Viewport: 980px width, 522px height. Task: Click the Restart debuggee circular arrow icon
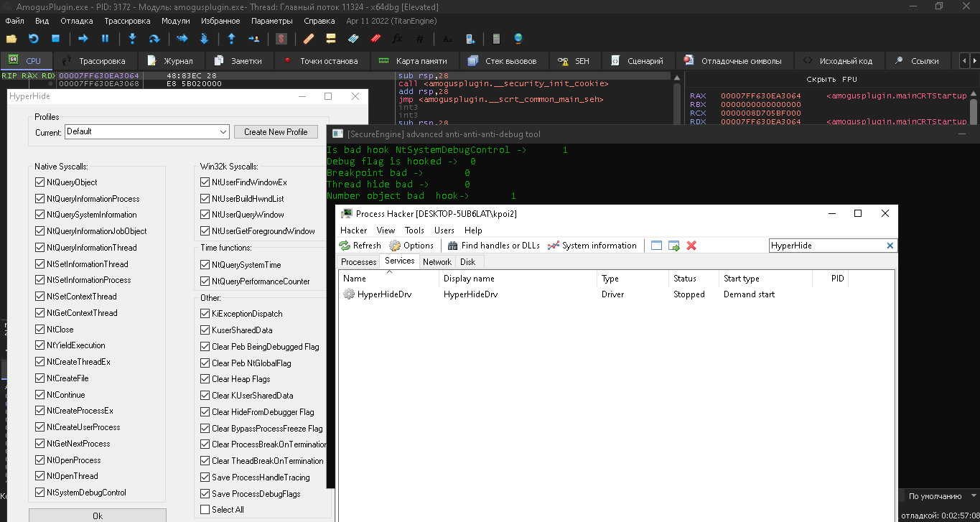pos(34,39)
